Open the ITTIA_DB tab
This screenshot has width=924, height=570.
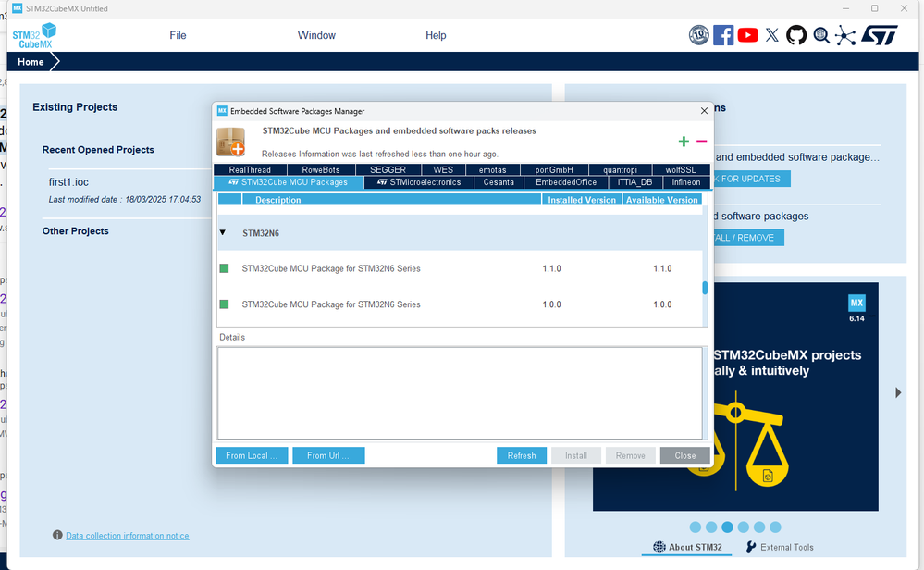click(x=634, y=182)
